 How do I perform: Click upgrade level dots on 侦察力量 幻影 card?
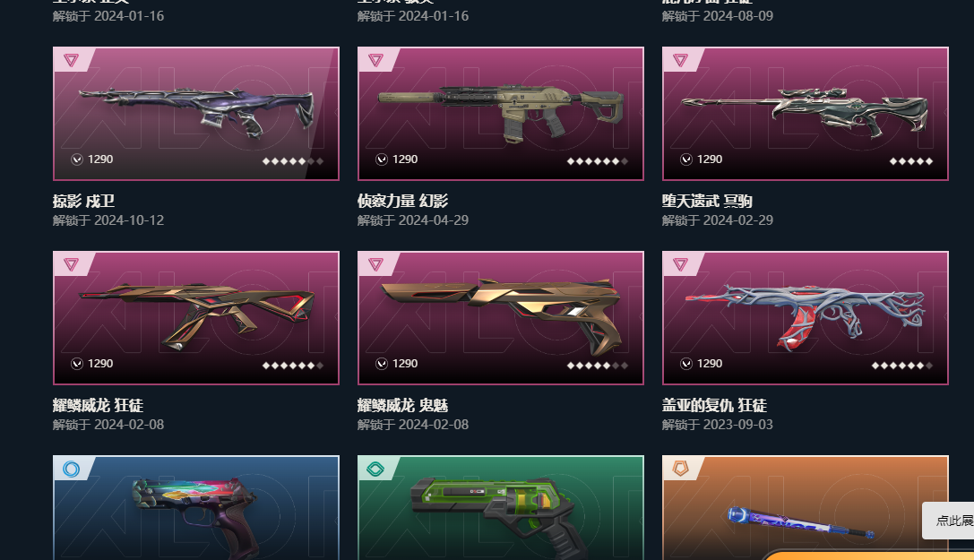(x=598, y=160)
